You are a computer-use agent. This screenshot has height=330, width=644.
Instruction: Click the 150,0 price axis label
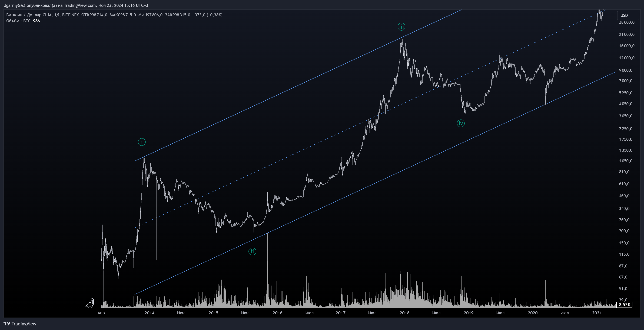click(624, 243)
